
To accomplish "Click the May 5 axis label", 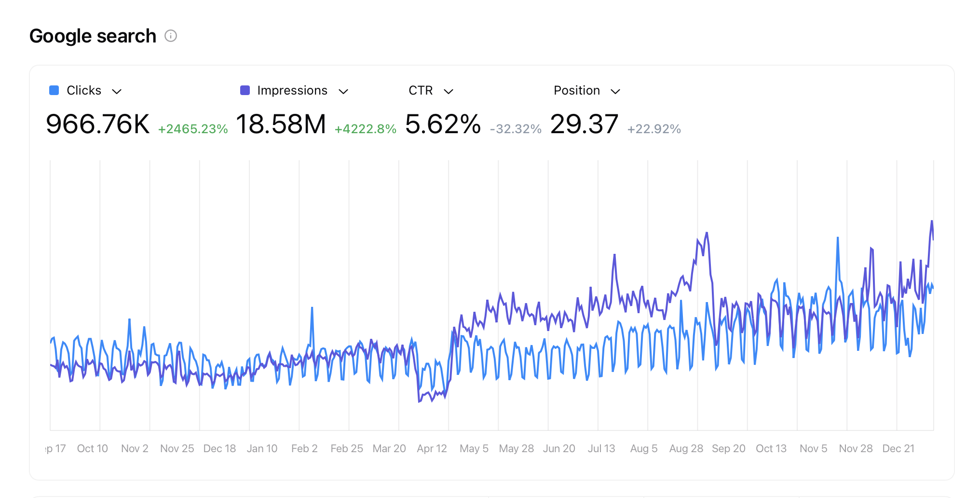I will click(474, 448).
